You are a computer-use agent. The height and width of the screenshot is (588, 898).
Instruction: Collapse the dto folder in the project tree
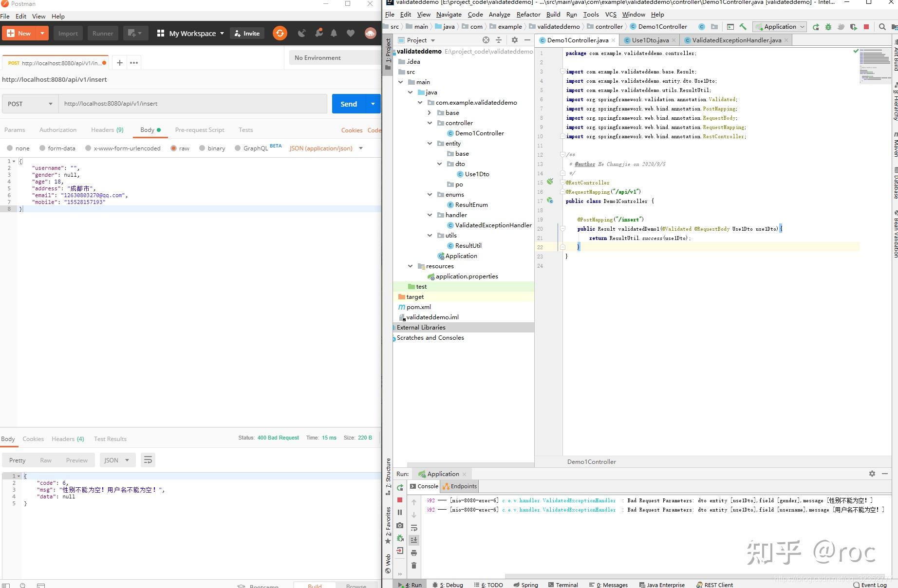tap(439, 164)
